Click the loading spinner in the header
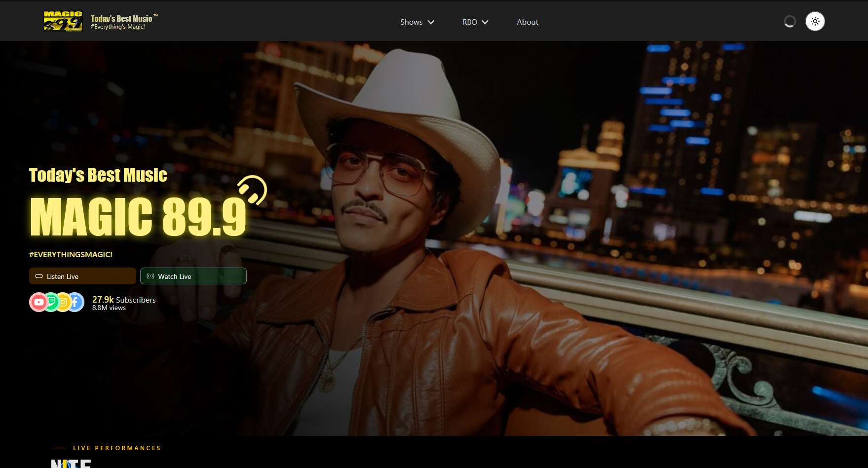The height and width of the screenshot is (468, 868). click(790, 21)
